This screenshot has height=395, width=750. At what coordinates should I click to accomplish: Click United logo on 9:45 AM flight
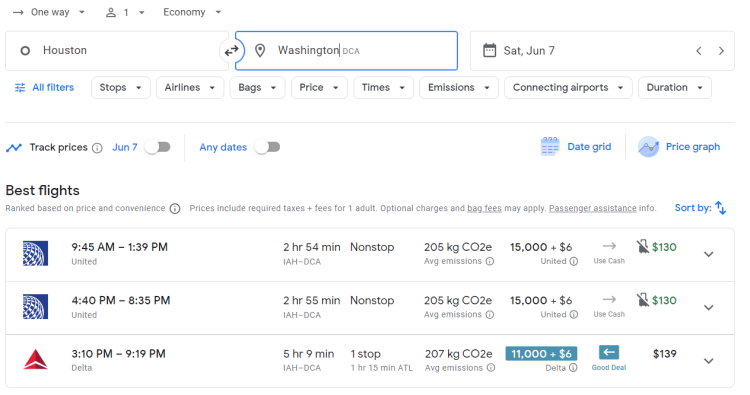pos(35,253)
